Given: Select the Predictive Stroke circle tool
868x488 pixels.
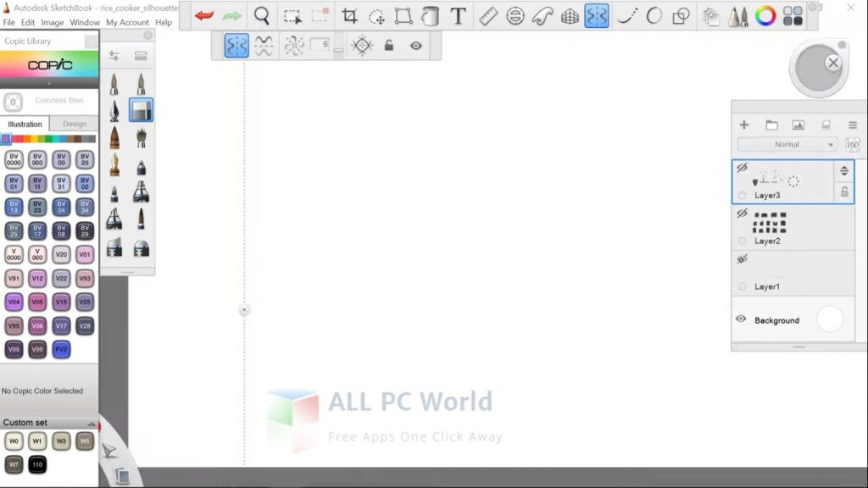Looking at the screenshot, I should click(x=654, y=16).
